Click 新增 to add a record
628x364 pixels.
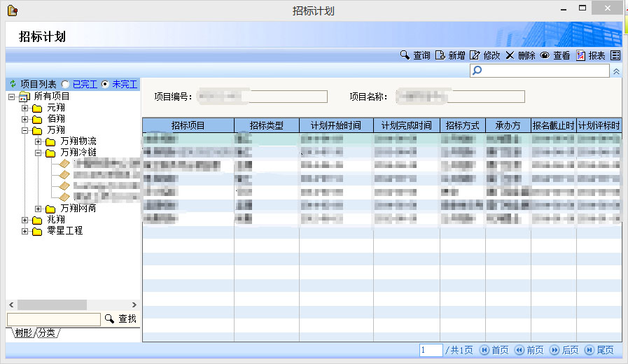440,55
